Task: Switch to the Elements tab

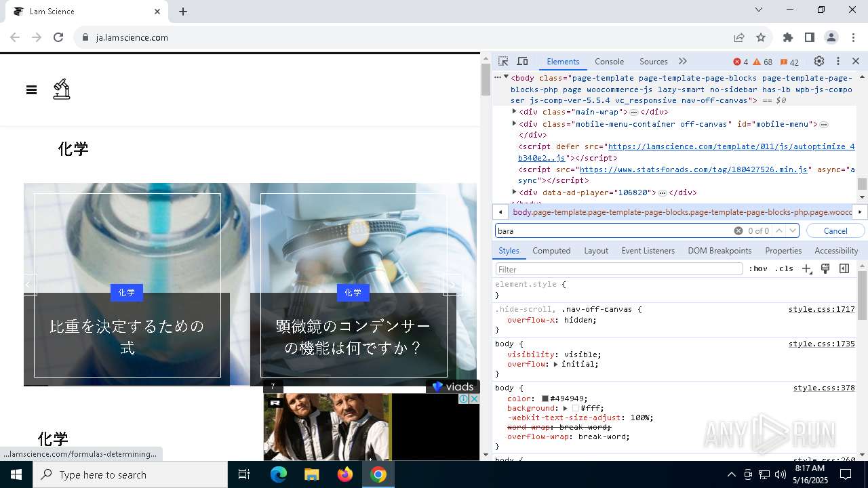Action: pyautogui.click(x=563, y=61)
